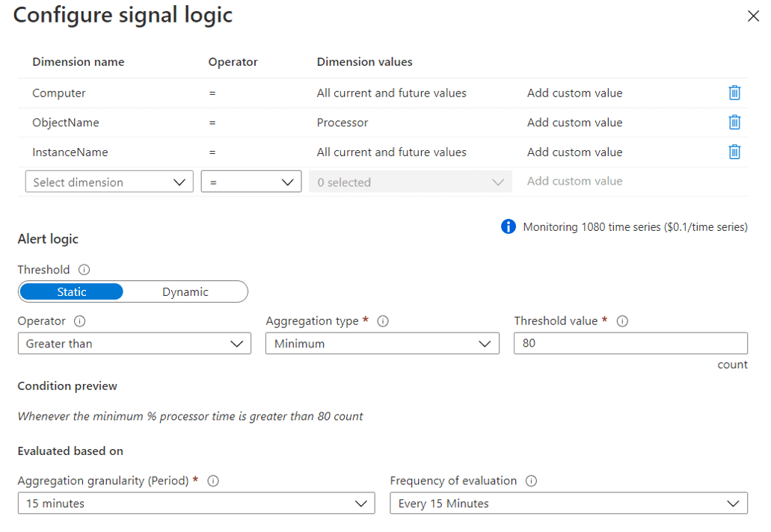Open the Minimum aggregation type dropdown
This screenshot has width=771, height=532.
coord(382,344)
